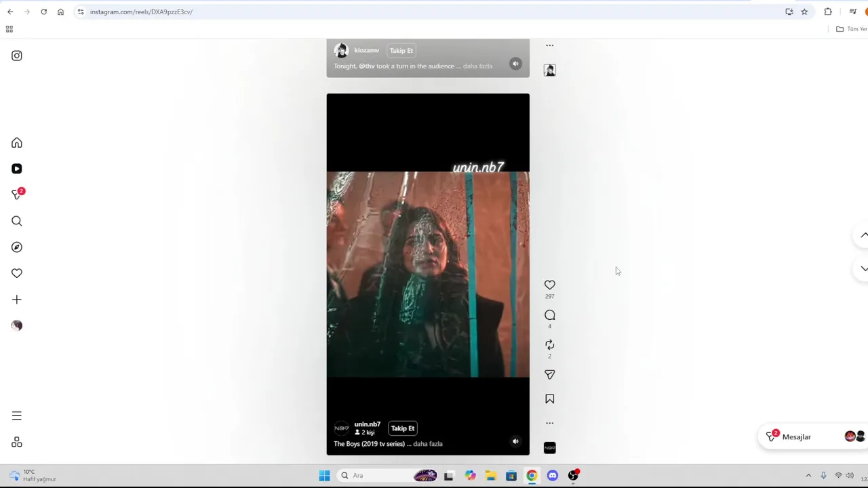Go to Home feed in sidebar
The height and width of the screenshot is (488, 868).
click(17, 143)
